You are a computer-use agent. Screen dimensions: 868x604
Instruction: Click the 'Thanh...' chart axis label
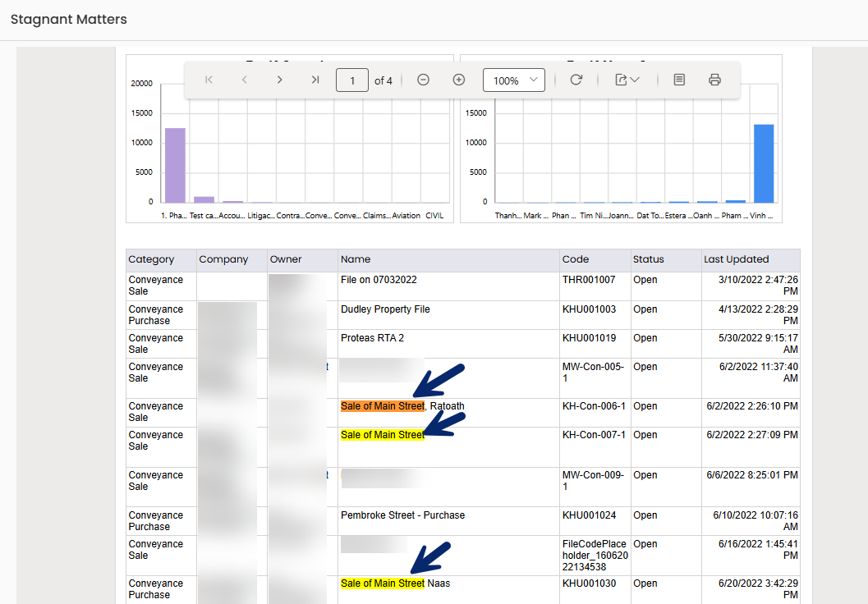point(509,216)
